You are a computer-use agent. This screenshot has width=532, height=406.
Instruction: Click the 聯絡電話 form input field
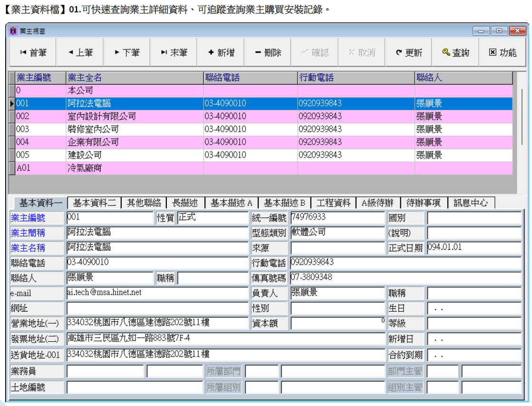157,263
